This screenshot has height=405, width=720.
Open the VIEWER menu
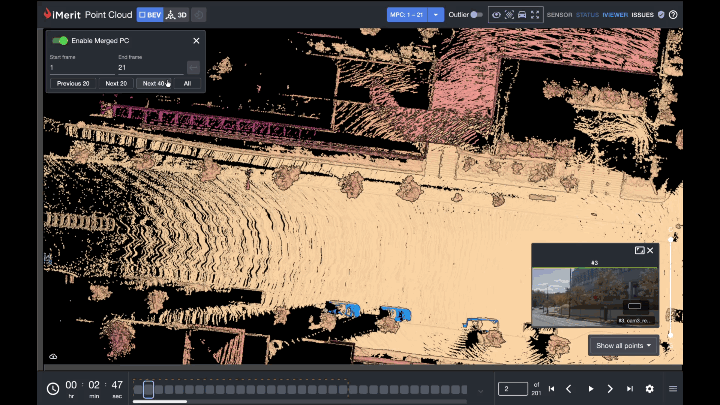(615, 15)
